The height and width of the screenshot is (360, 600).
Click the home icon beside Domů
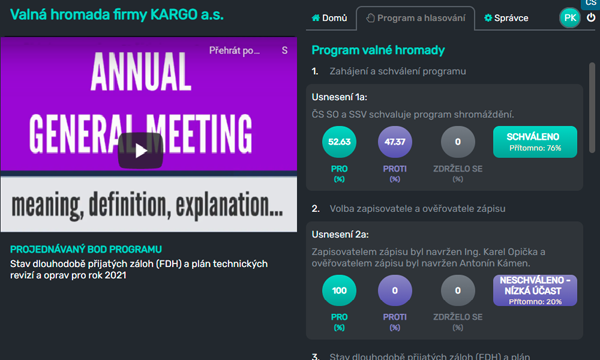(x=316, y=18)
